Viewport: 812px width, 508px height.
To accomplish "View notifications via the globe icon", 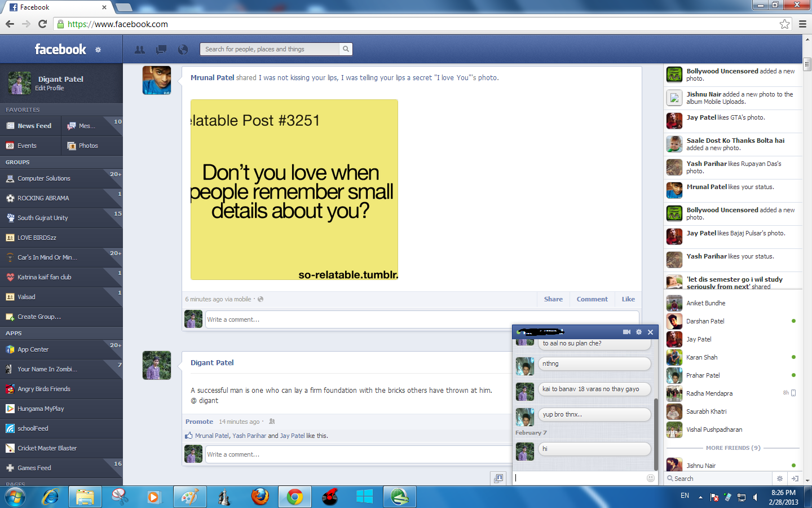I will pyautogui.click(x=182, y=49).
